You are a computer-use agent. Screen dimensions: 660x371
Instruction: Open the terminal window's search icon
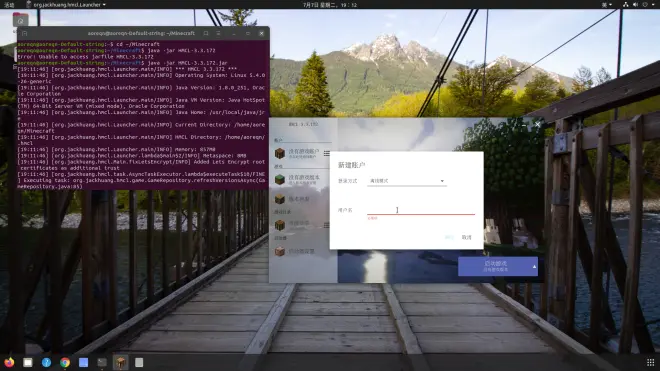[206, 33]
